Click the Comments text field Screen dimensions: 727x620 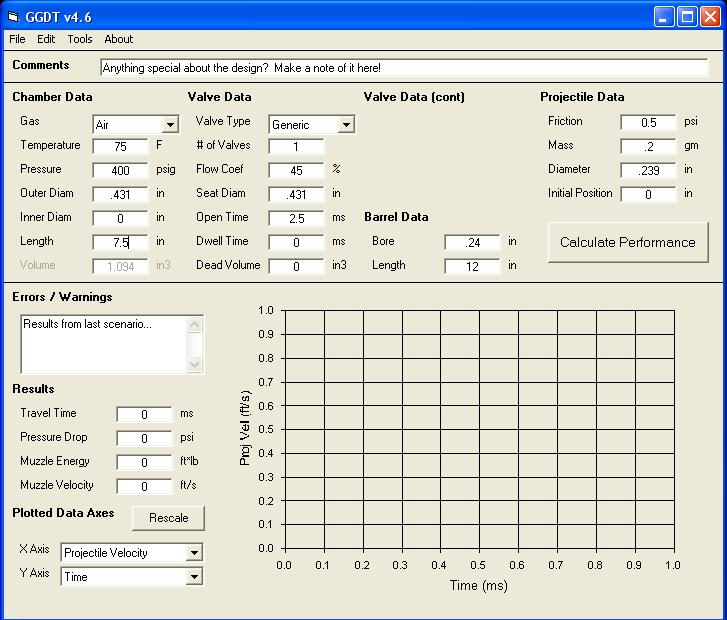[x=403, y=68]
